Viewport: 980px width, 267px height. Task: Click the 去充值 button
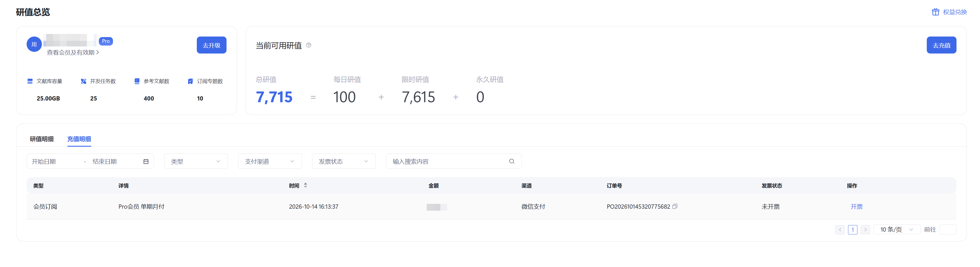(x=941, y=45)
